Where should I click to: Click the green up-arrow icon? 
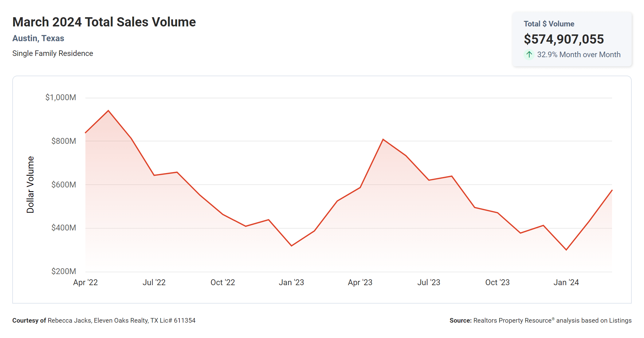tap(529, 55)
